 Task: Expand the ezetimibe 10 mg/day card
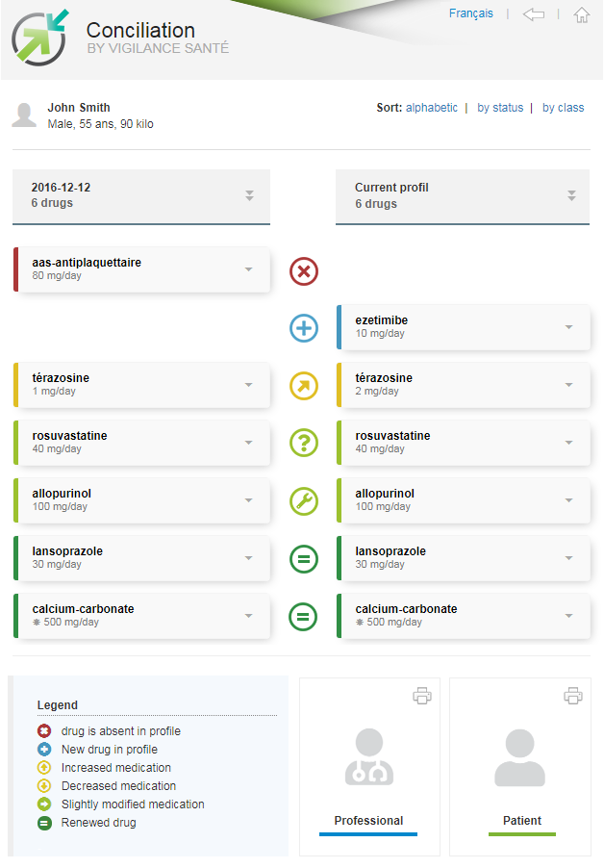click(568, 327)
